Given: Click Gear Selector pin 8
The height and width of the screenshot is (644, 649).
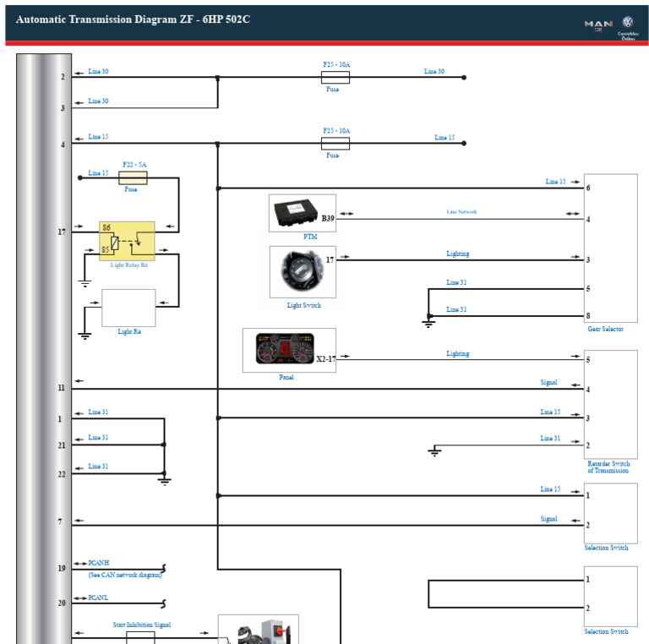Looking at the screenshot, I should point(588,316).
